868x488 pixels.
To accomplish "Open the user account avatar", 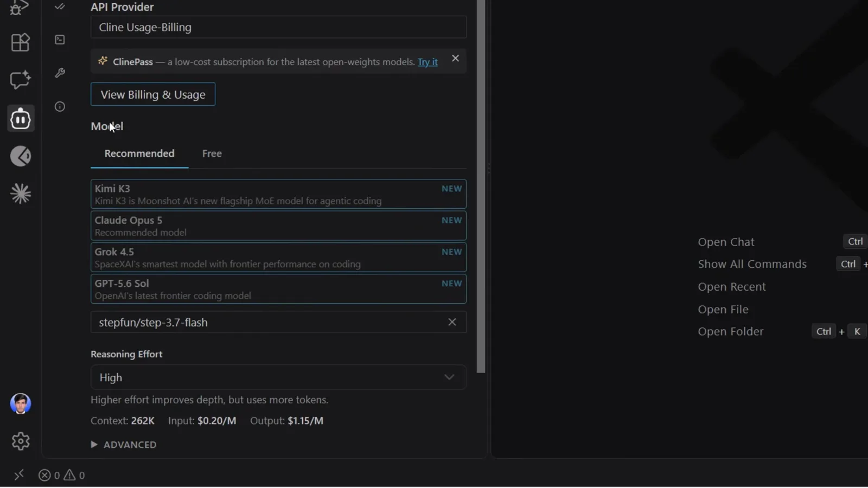I will [x=21, y=404].
